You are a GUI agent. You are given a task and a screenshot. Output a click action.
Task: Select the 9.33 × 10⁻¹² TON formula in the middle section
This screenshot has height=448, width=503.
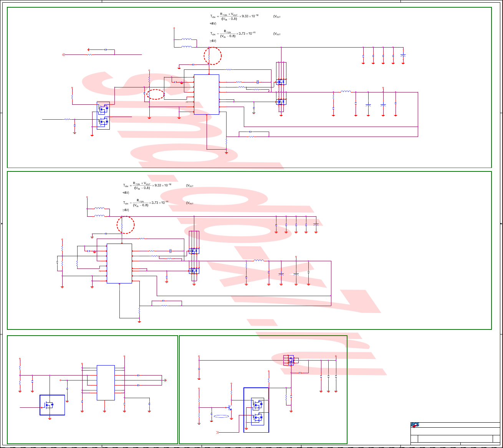coord(147,185)
